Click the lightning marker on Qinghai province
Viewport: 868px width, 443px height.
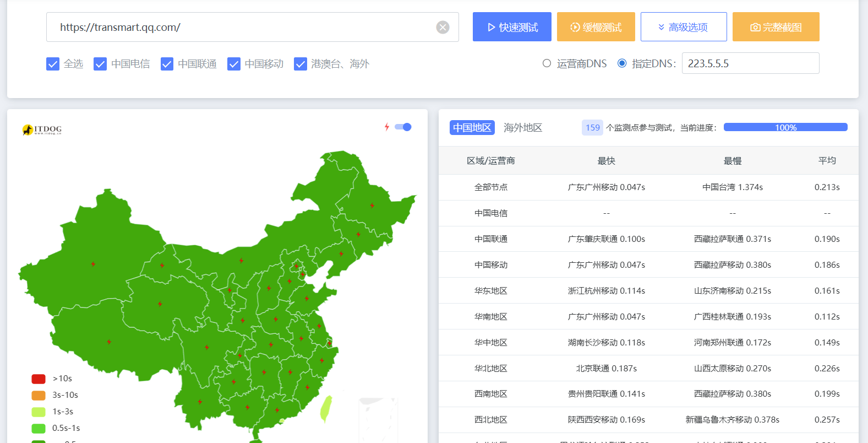160,304
